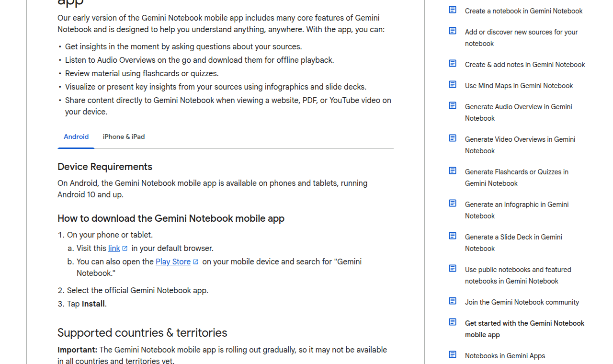
Task: Open the Play Store link
Action: 173,262
